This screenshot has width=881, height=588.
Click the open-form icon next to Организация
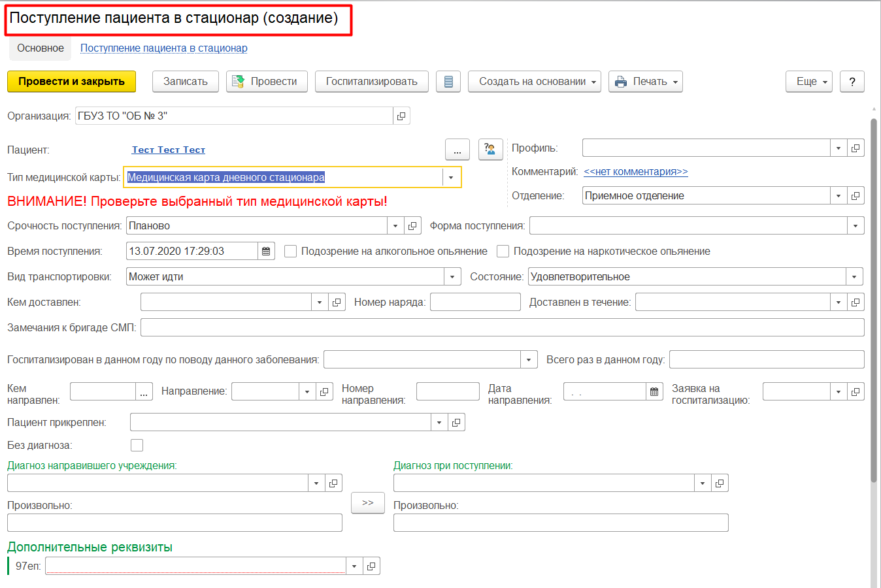pyautogui.click(x=401, y=116)
